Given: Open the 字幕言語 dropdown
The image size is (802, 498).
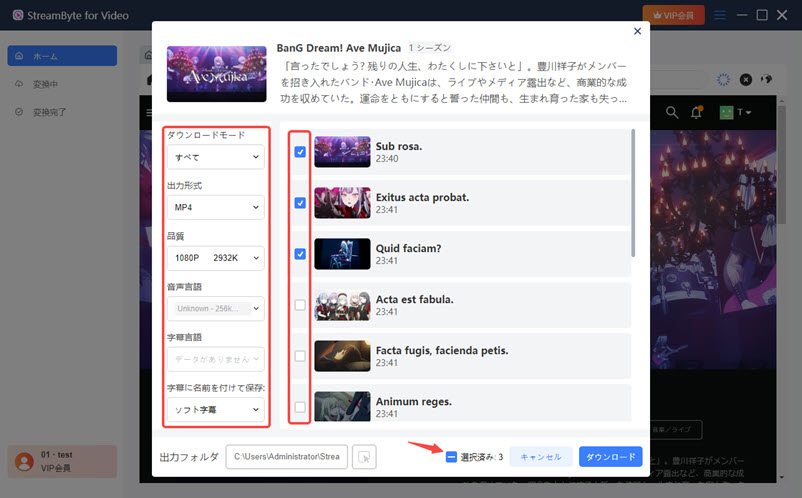Looking at the screenshot, I should 216,359.
